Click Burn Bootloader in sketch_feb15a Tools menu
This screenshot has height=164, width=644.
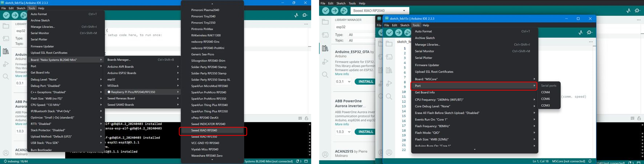[x=66, y=150]
